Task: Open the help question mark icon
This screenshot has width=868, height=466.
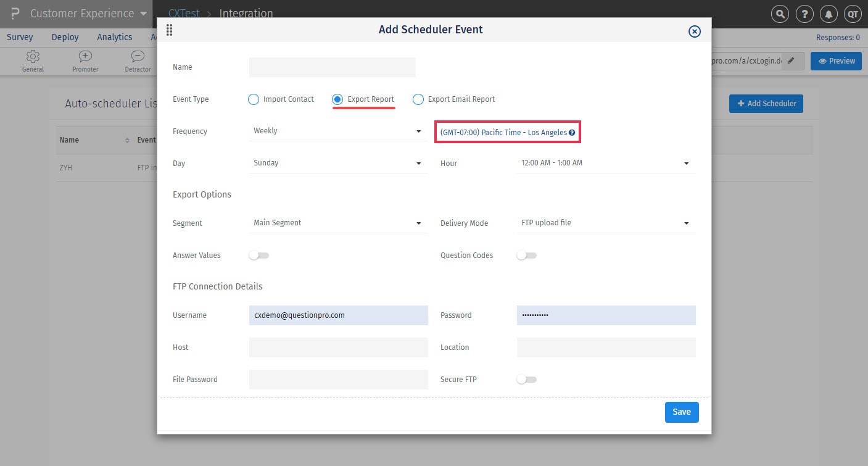Action: pyautogui.click(x=804, y=14)
